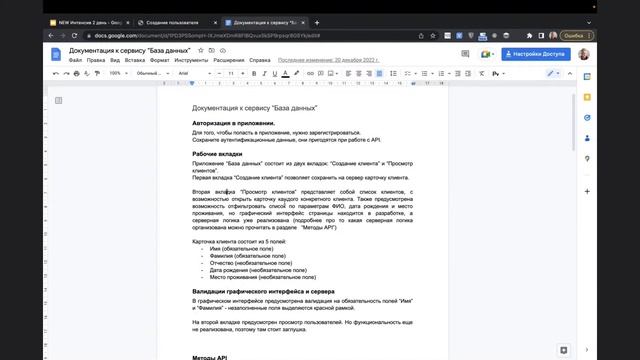Run spelling and grammar check icon
The width and height of the screenshot is (640, 360).
[87, 73]
